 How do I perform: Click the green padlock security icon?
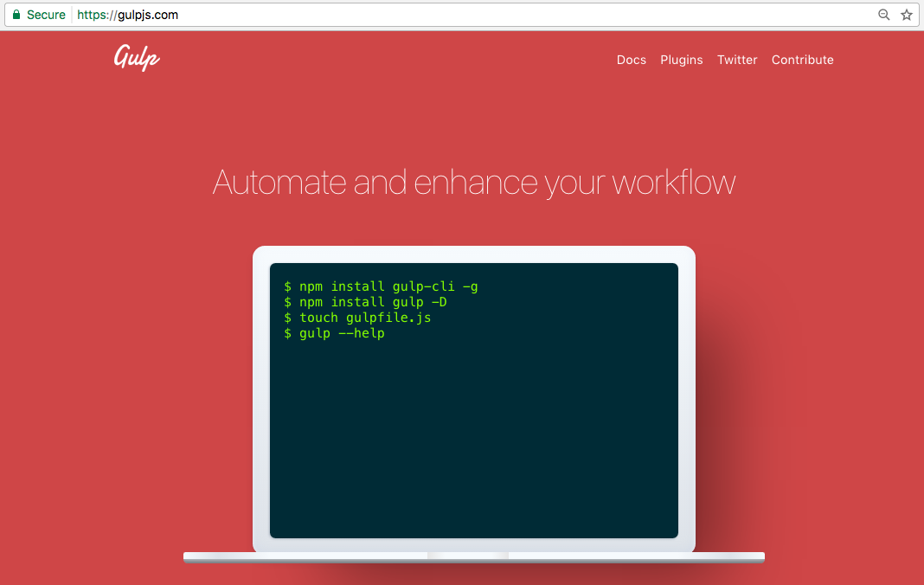[16, 15]
